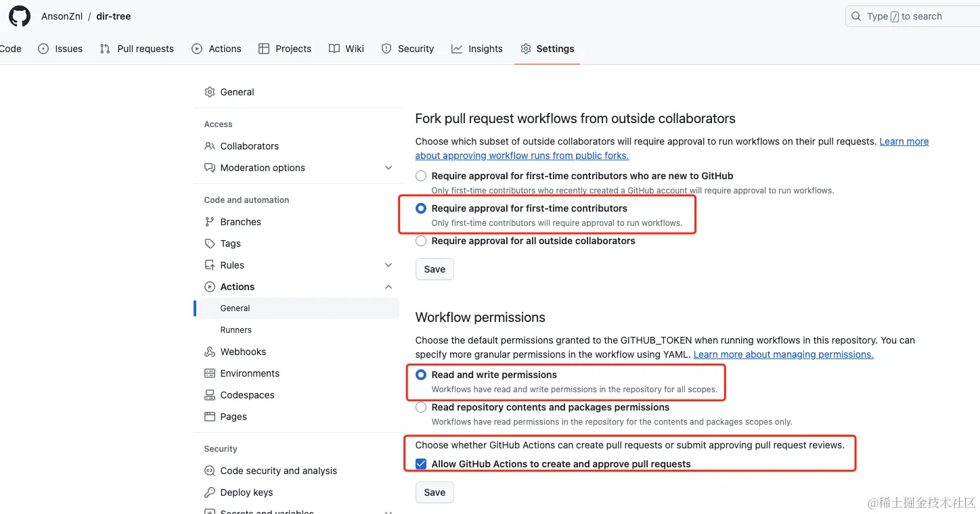Save the Workflow permissions settings
Viewport: 980px width, 514px height.
click(435, 492)
